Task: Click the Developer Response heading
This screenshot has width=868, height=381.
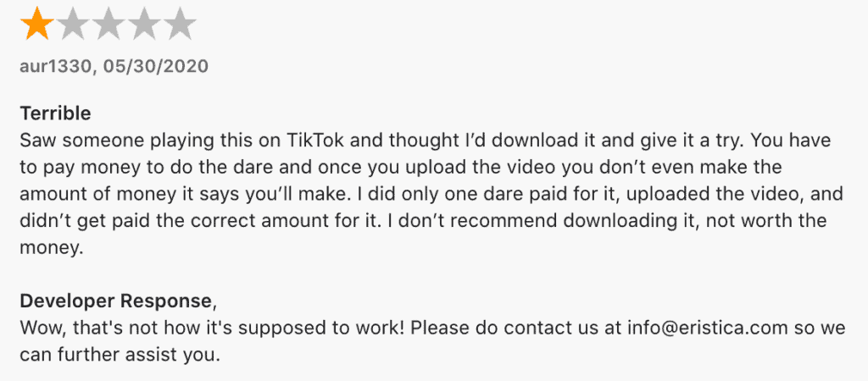Action: (x=115, y=301)
